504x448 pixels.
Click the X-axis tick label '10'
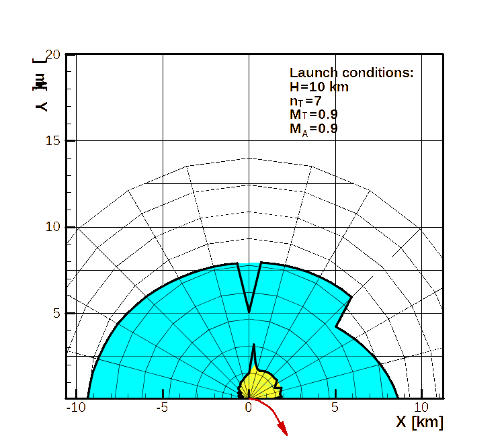pyautogui.click(x=421, y=408)
